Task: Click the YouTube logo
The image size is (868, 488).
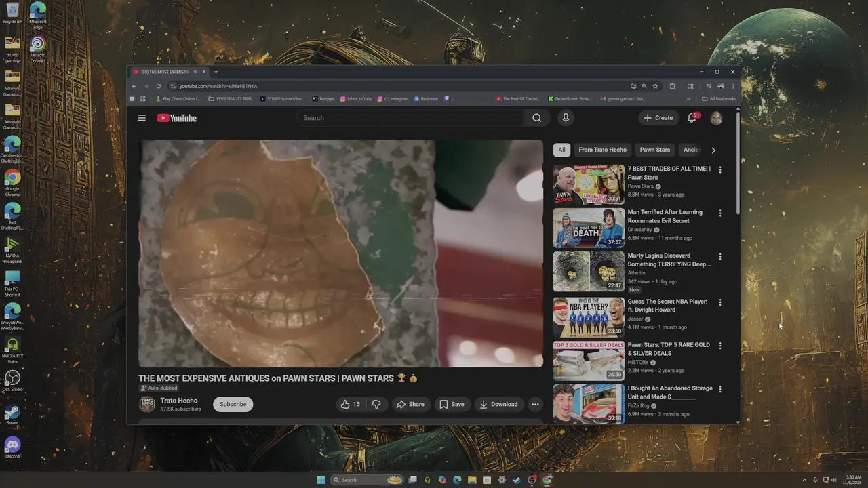Action: coord(177,118)
